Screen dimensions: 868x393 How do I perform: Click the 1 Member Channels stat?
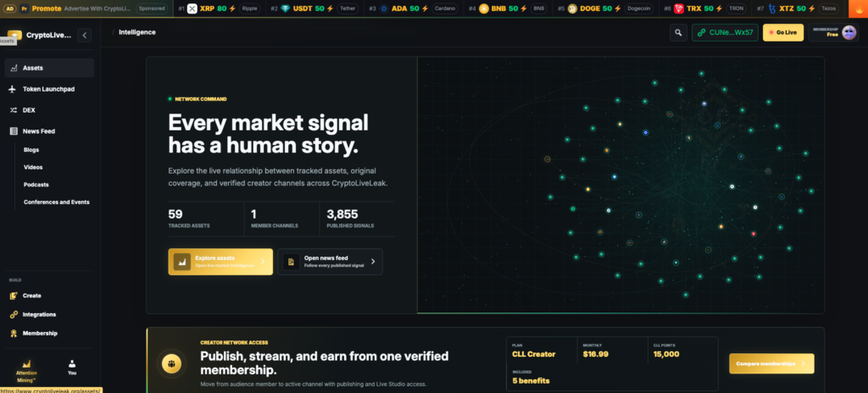click(281, 219)
